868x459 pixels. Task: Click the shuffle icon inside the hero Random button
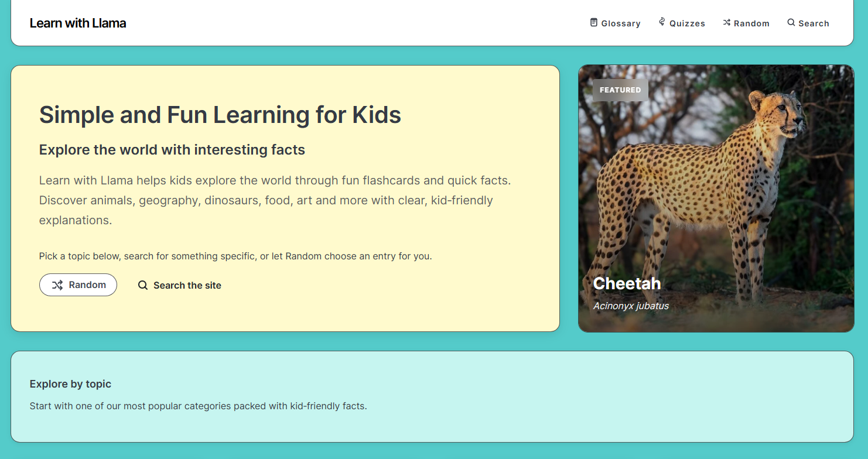tap(57, 285)
